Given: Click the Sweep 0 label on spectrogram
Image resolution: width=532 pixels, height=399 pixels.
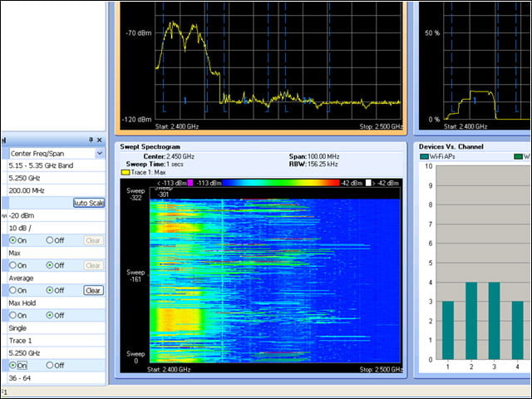Looking at the screenshot, I should pyautogui.click(x=135, y=357).
